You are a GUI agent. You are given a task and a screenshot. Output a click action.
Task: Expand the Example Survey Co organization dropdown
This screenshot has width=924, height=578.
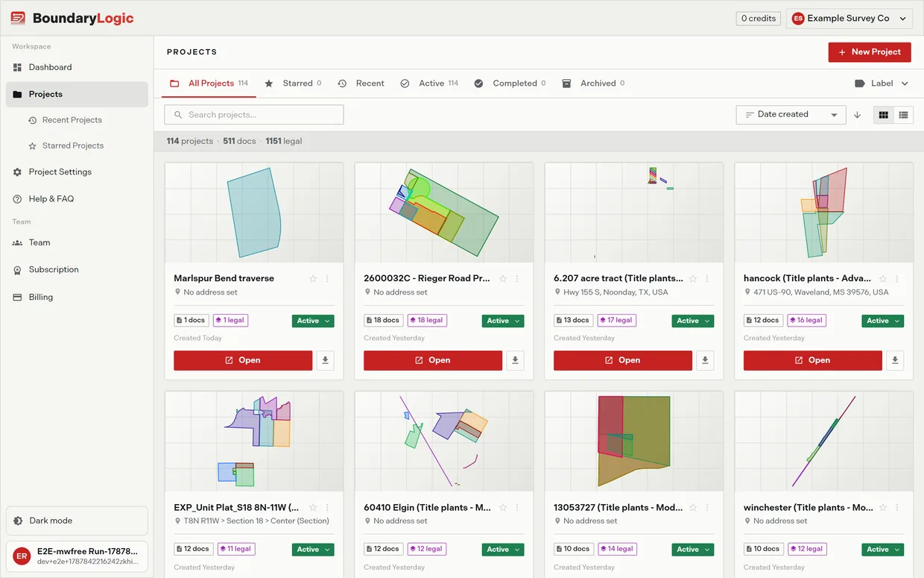pyautogui.click(x=849, y=19)
